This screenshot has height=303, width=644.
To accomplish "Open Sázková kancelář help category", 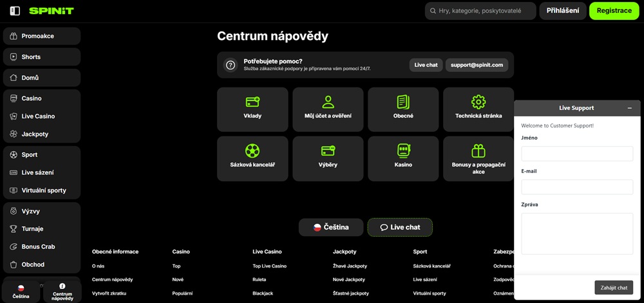I will (252, 158).
